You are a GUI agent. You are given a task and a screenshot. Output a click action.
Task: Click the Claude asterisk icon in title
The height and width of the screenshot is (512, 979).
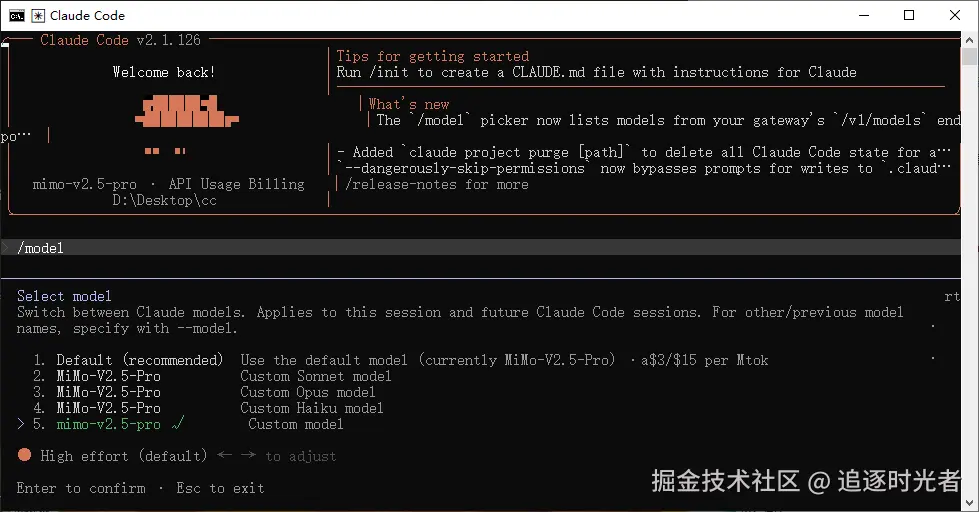point(38,16)
